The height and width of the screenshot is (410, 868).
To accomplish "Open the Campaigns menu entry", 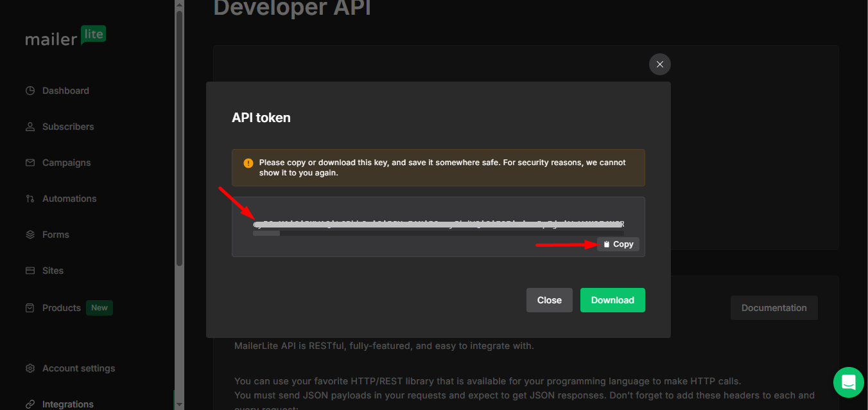I will click(x=66, y=162).
